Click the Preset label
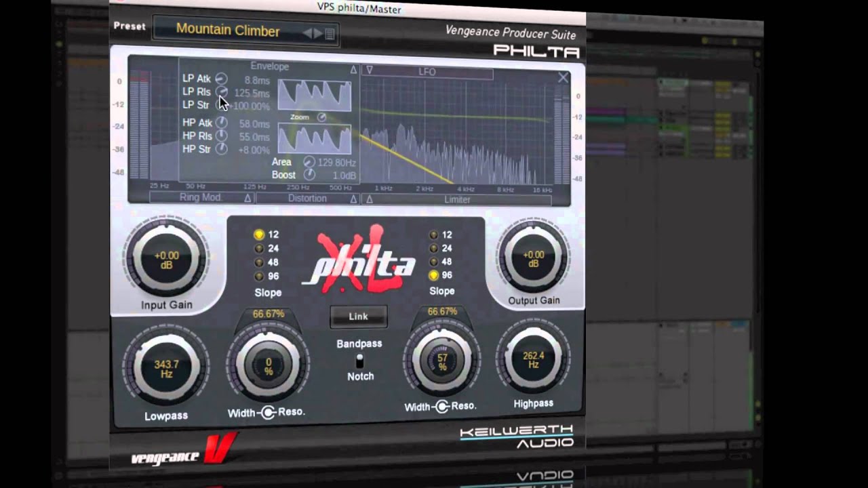The height and width of the screenshot is (488, 868). click(130, 26)
